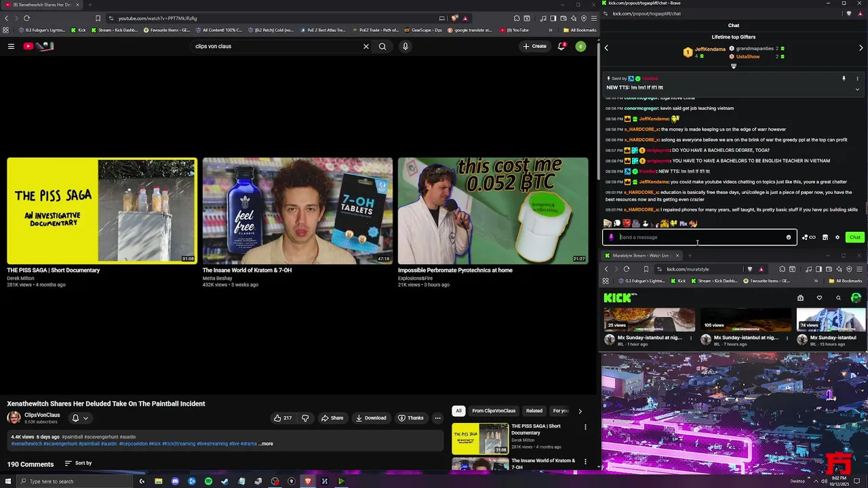The image size is (868, 488).
Task: Open the Kick bookmark in bookmarks bar
Action: tap(79, 30)
